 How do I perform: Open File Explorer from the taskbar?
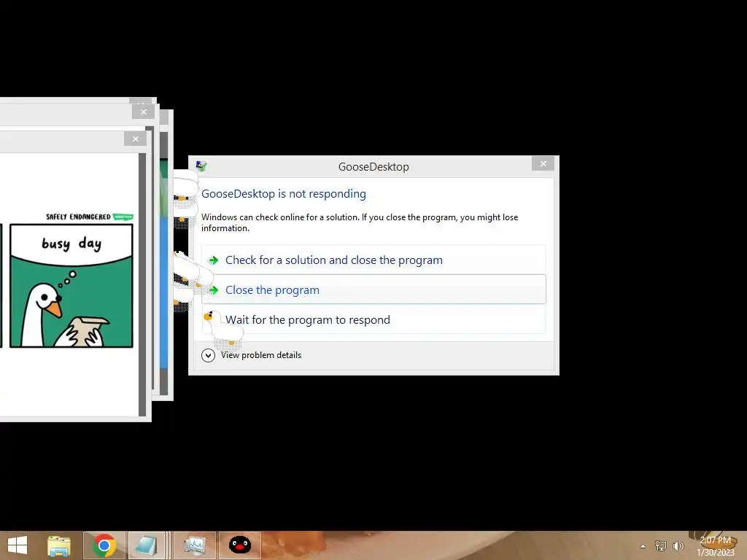(59, 545)
